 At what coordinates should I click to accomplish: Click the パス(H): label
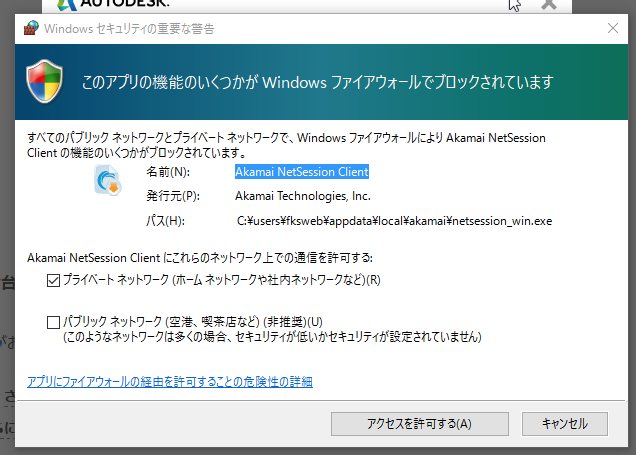[165, 221]
